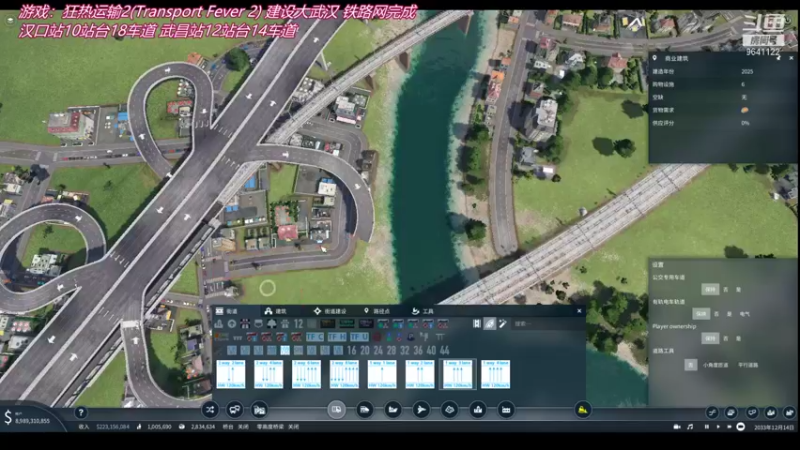This screenshot has width=800, height=450.
Task: Switch to the 街道建设 tab
Action: click(330, 311)
